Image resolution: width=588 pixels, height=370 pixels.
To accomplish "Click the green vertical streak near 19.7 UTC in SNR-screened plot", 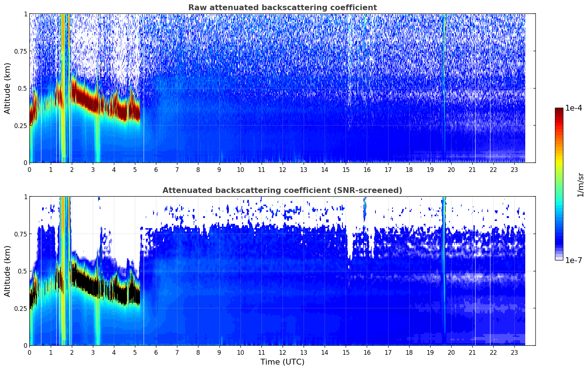I will pyautogui.click(x=444, y=265).
